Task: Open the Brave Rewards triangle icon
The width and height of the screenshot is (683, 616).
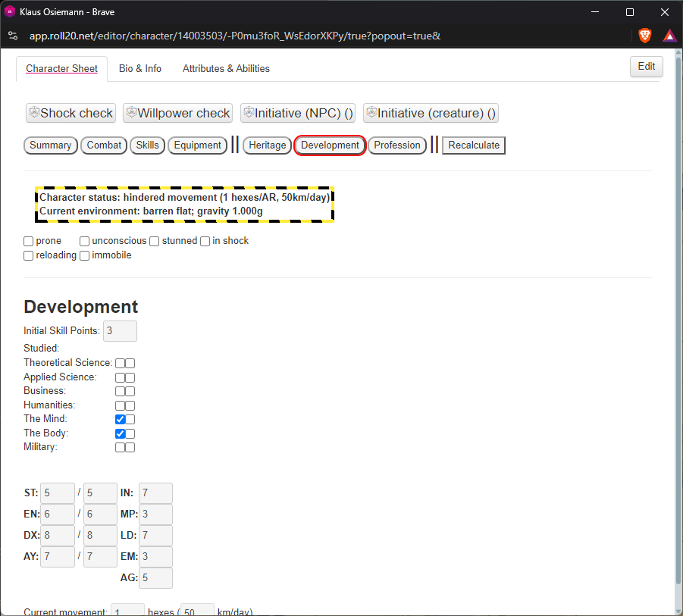Action: click(669, 36)
